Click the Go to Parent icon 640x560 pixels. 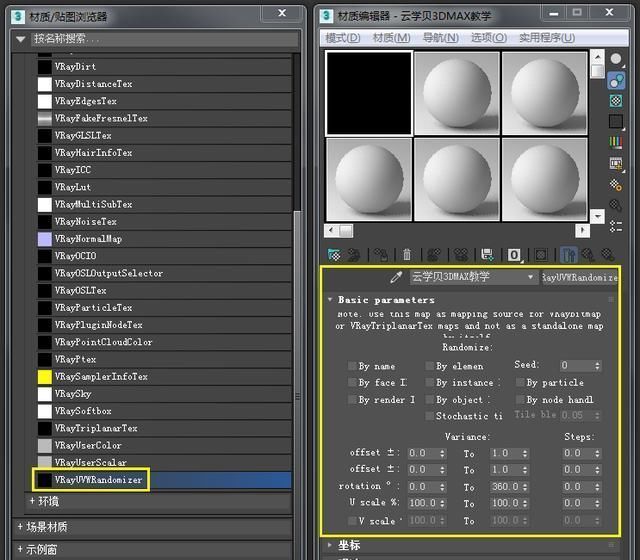(x=588, y=255)
